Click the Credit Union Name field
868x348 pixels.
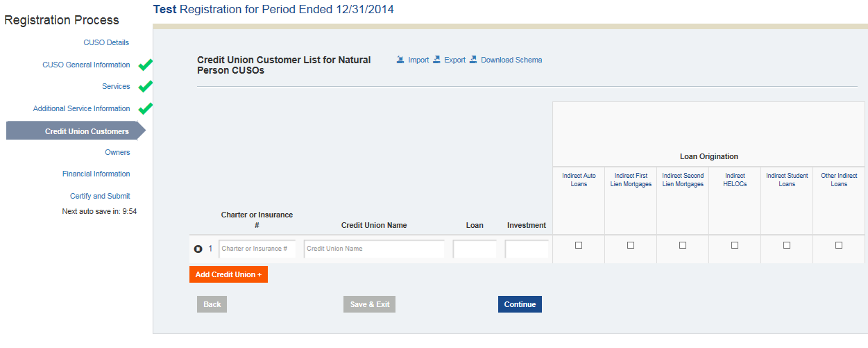coord(374,249)
